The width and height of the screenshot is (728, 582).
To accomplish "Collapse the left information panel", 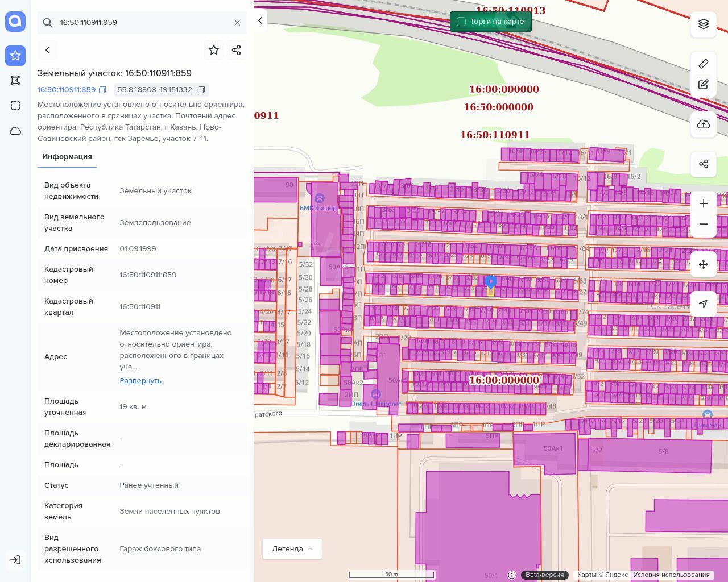I will (260, 20).
